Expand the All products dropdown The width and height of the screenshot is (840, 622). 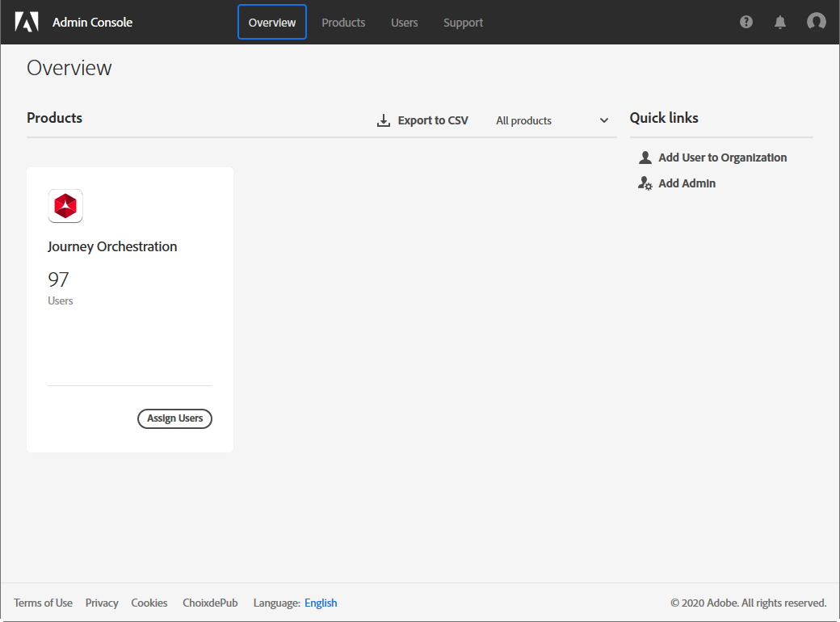pyautogui.click(x=552, y=120)
